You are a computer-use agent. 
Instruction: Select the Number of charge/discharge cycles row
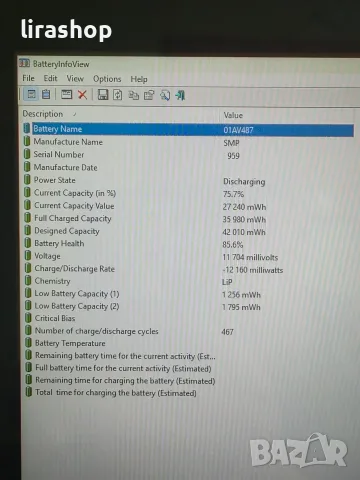click(188, 331)
